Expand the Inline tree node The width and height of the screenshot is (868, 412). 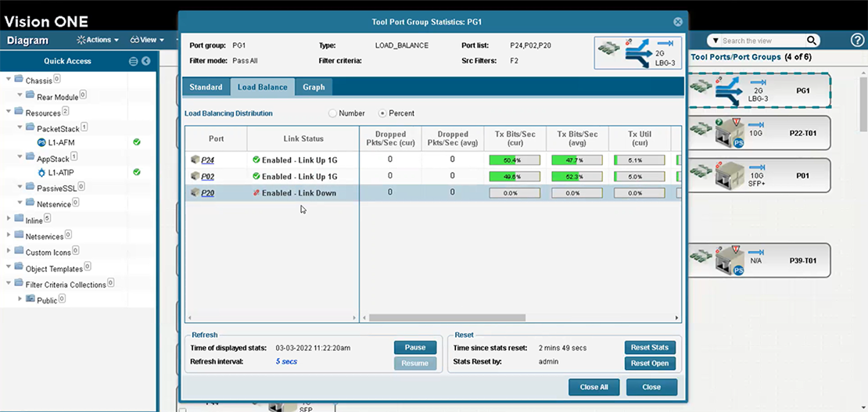coord(9,219)
